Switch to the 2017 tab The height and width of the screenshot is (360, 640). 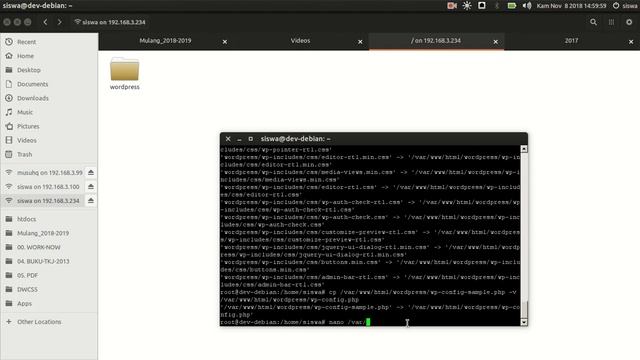pyautogui.click(x=571, y=41)
